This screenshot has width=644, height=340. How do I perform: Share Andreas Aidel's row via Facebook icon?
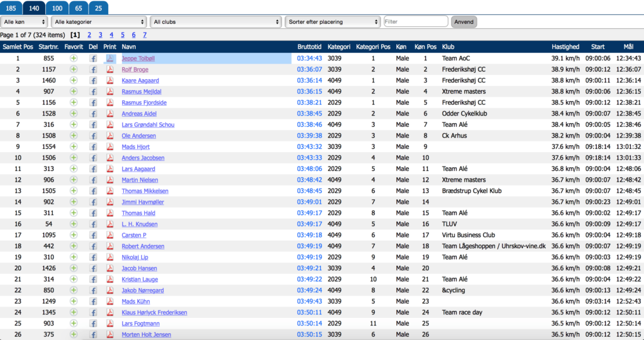93,114
